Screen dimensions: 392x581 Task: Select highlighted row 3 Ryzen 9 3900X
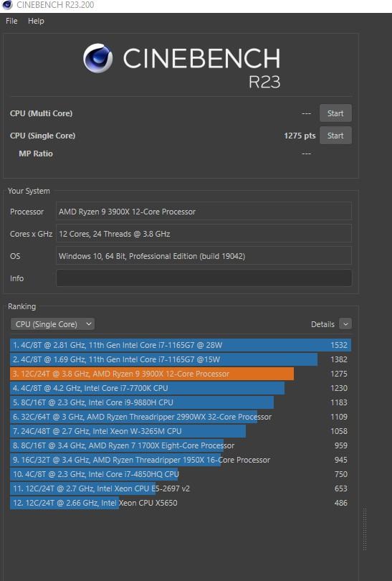[x=181, y=374]
